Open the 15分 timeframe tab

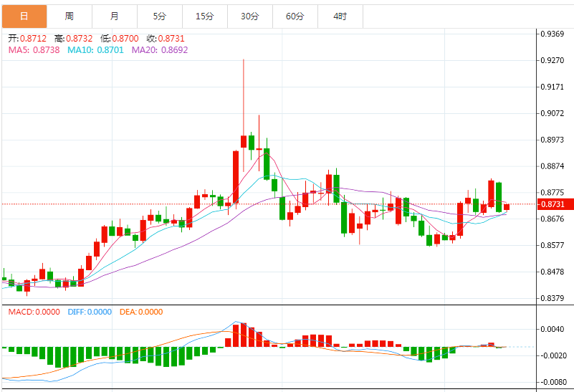205,16
